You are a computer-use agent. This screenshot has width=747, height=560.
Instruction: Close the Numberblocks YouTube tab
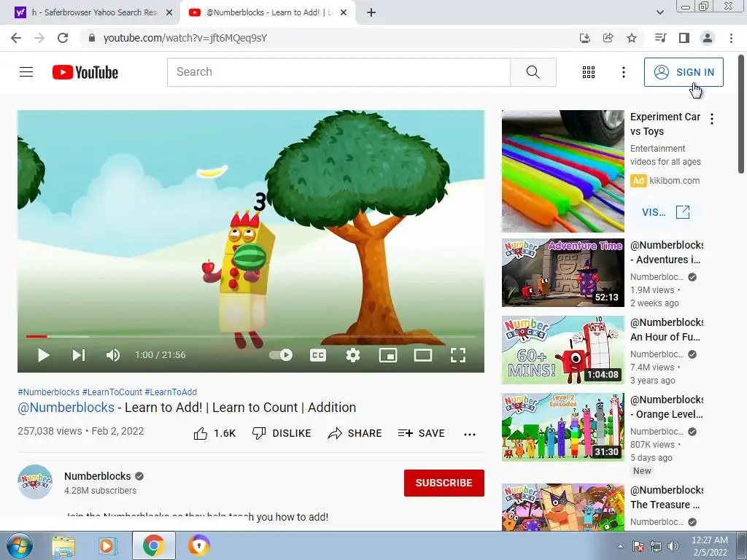344,13
